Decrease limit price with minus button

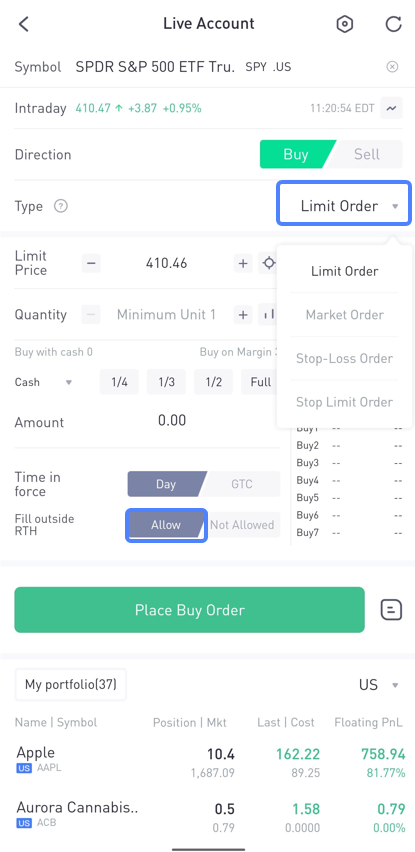click(91, 264)
